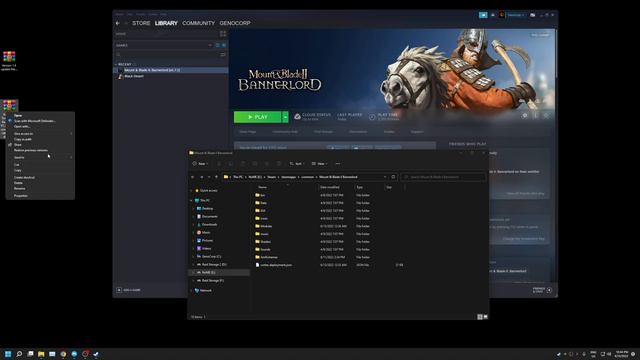Screen dimensions: 640x360
Task: Collapse the Recent section in the Steam library
Action: pos(116,64)
